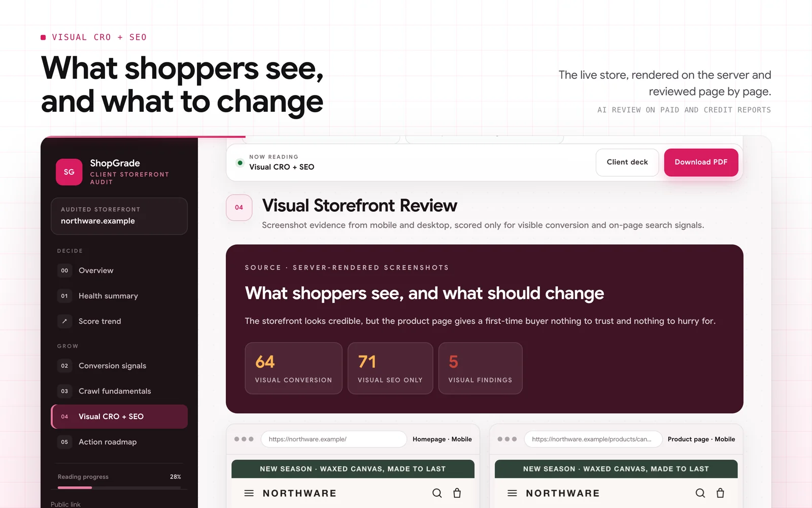Click the 04 section number badge
The image size is (812, 508).
click(239, 207)
